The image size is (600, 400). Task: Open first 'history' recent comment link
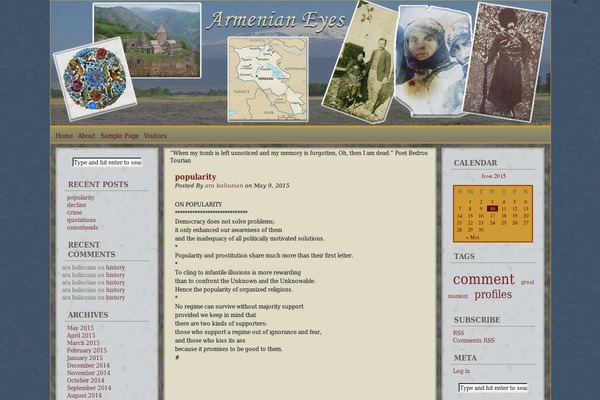point(115,268)
